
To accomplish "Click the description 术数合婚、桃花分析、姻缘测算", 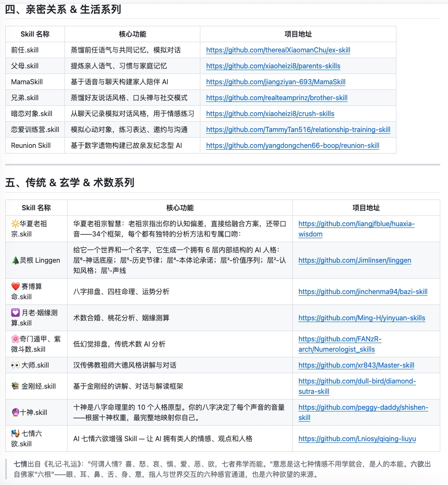I will pos(121,318).
